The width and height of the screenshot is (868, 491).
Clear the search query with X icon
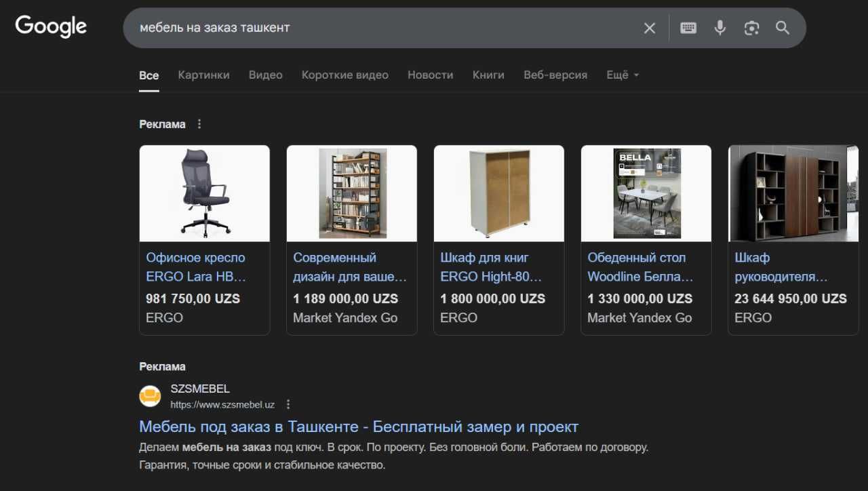coord(650,28)
